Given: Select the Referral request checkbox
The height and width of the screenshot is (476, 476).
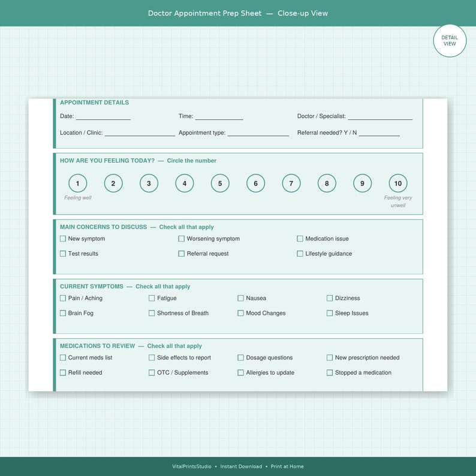Looking at the screenshot, I should coord(181,254).
